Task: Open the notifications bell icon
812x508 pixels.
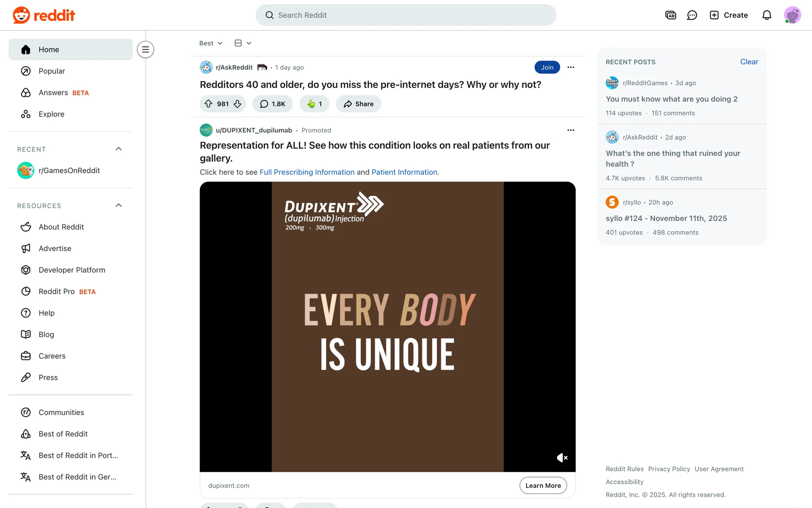Action: point(767,15)
